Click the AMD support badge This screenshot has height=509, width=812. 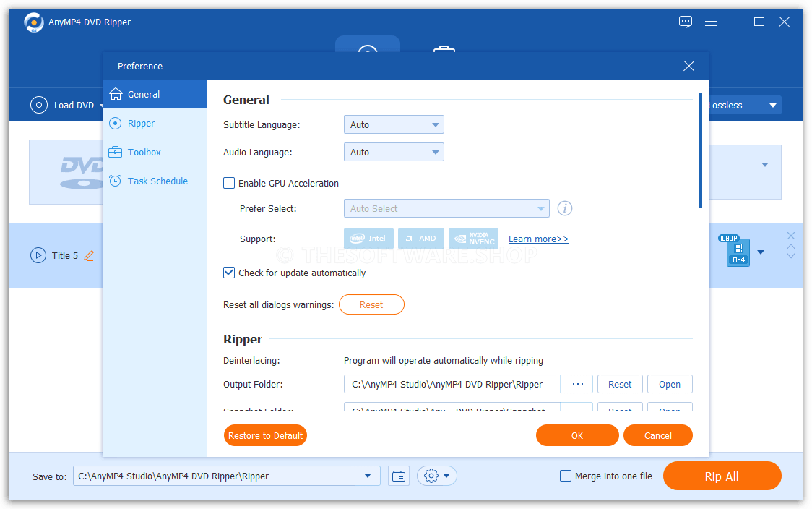(421, 239)
